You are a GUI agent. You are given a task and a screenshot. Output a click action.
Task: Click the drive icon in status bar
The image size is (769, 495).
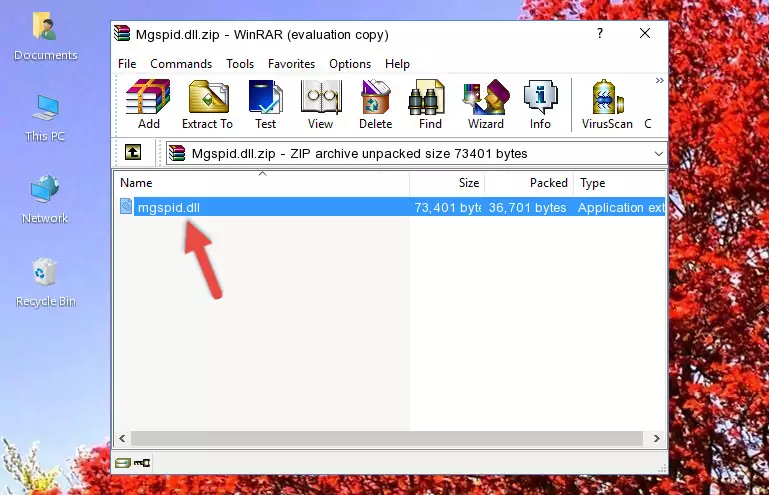click(123, 463)
